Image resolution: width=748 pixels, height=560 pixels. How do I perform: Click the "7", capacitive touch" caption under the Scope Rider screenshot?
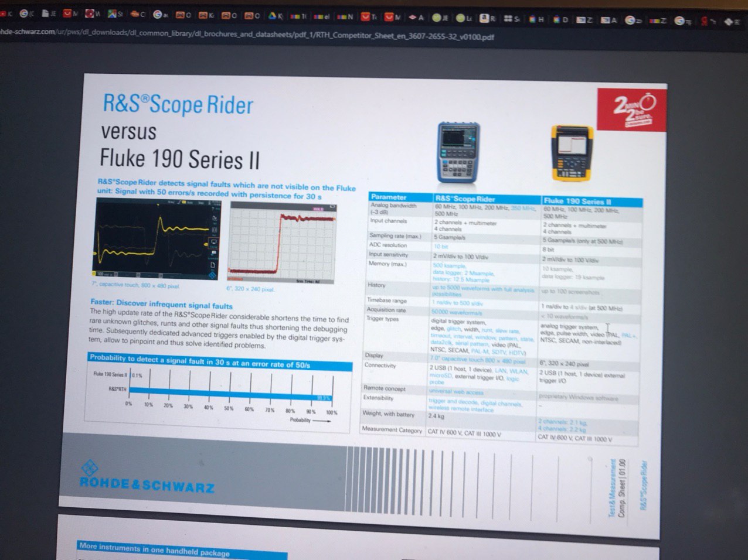point(135,285)
